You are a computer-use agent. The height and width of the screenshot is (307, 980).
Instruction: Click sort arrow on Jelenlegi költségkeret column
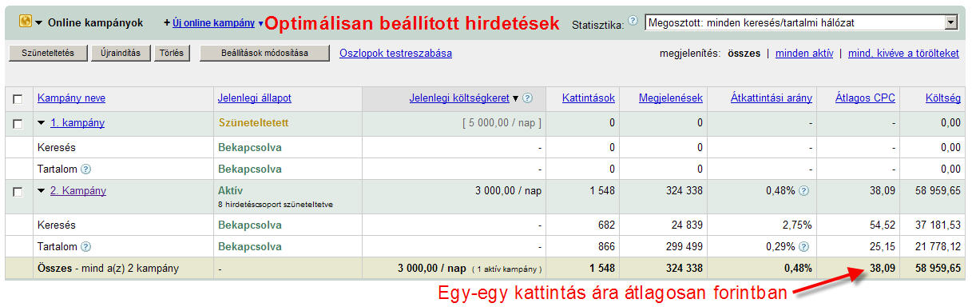click(x=516, y=98)
